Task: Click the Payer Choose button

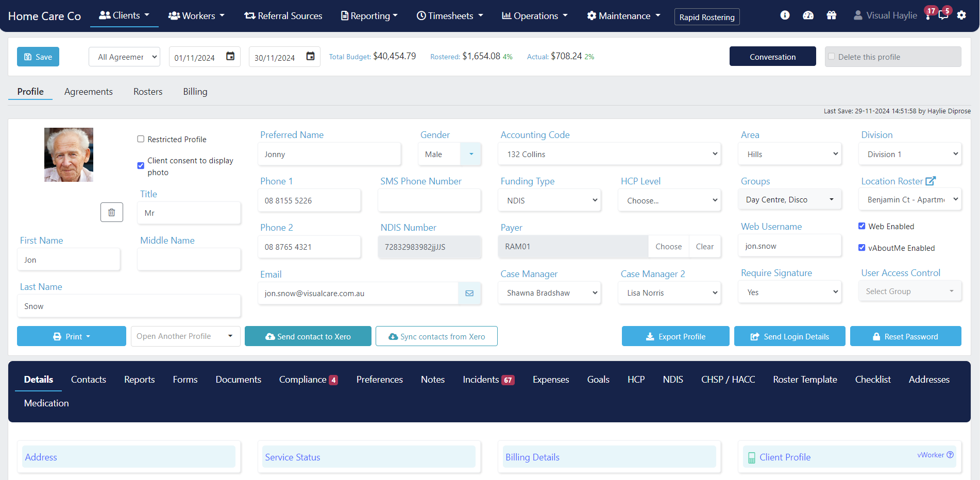Action: point(668,246)
